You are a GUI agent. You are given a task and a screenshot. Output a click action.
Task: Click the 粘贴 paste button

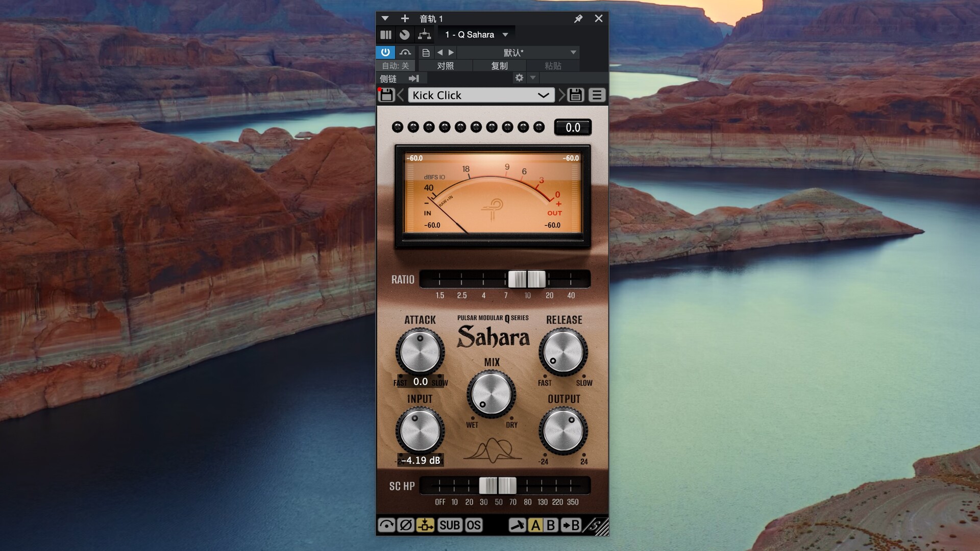pos(553,66)
